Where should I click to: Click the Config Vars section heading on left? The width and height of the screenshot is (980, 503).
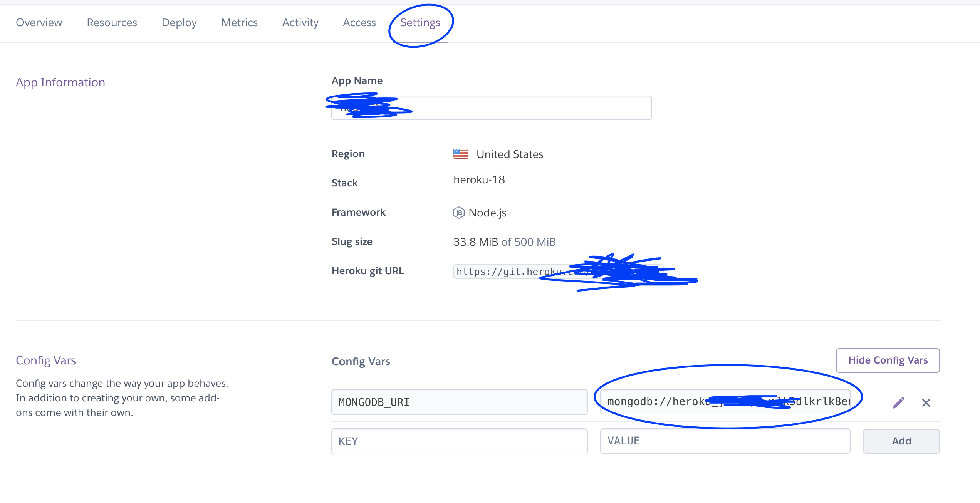(46, 360)
